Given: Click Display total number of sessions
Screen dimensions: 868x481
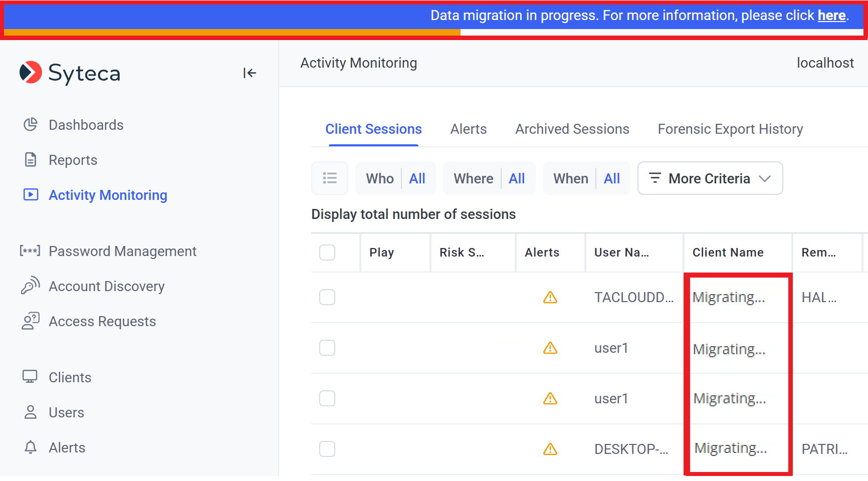Looking at the screenshot, I should click(413, 214).
